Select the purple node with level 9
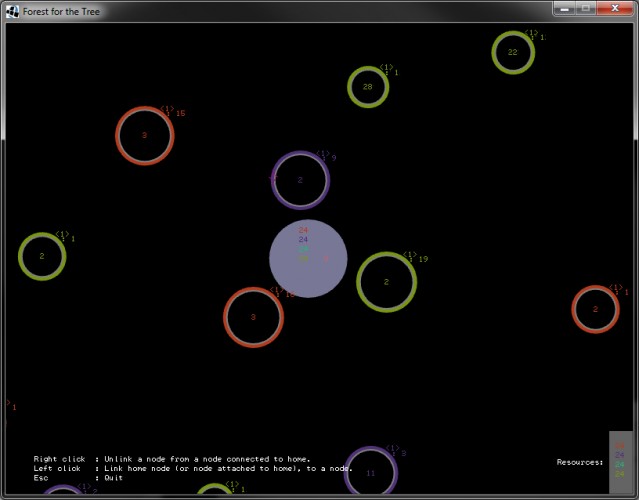This screenshot has width=639, height=500. 300,180
